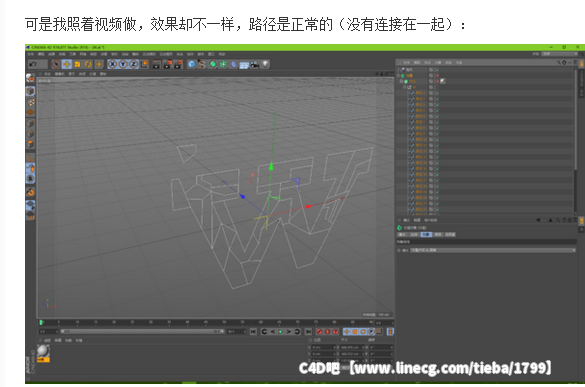Collapse the third object in the object tree
This screenshot has height=387, width=585.
pyautogui.click(x=401, y=81)
